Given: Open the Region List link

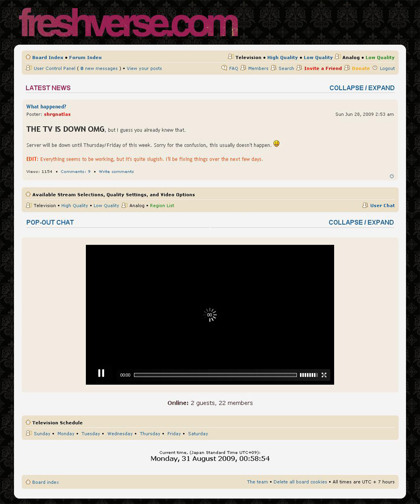Looking at the screenshot, I should point(162,206).
